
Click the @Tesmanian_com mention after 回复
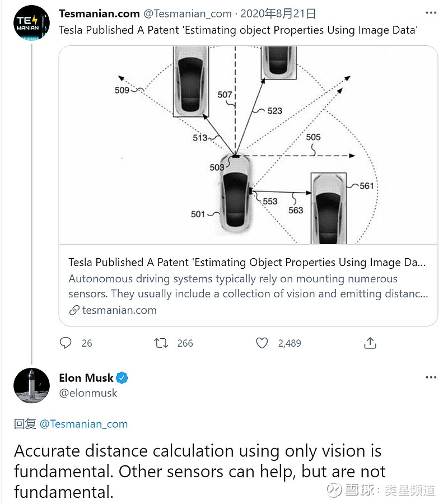click(x=83, y=424)
